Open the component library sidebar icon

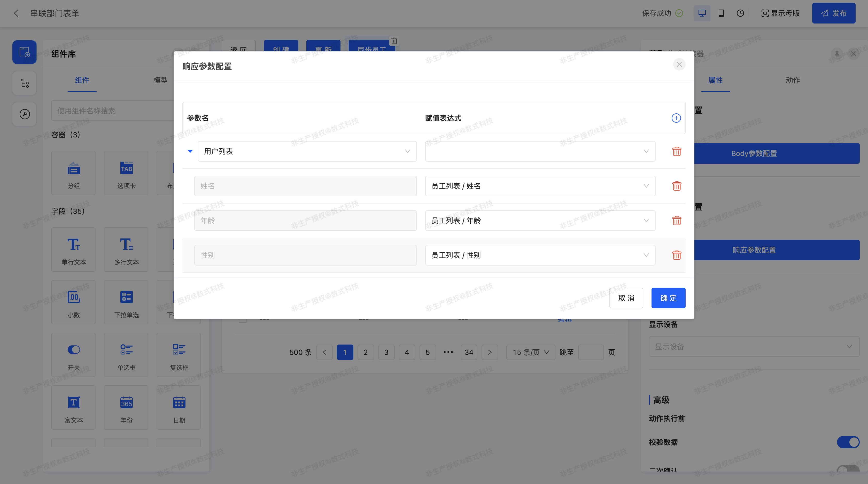24,52
